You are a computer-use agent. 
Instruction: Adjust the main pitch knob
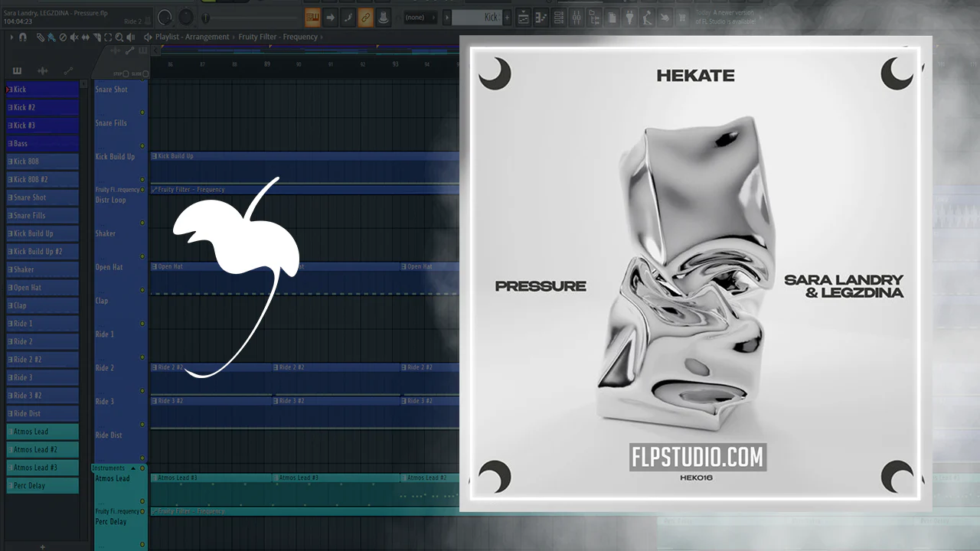[186, 17]
